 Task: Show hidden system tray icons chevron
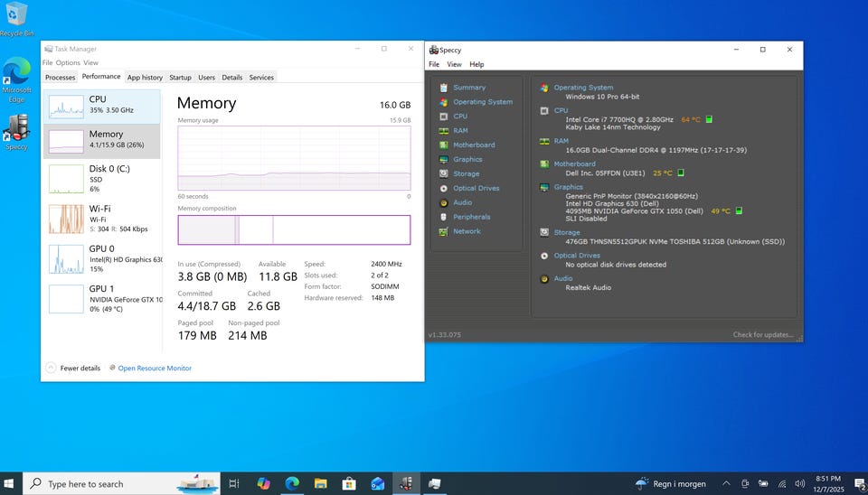(725, 483)
